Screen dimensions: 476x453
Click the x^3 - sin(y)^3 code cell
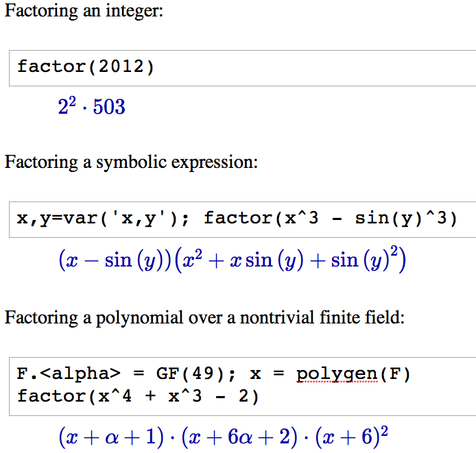pos(242,219)
